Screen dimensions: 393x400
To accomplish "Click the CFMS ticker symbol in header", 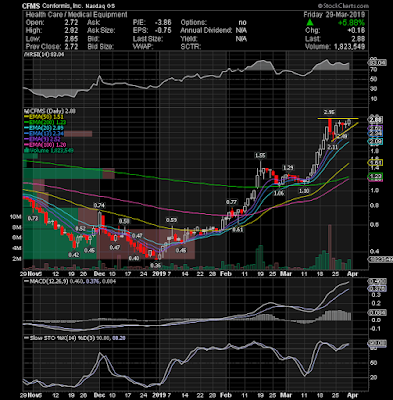I will tap(32, 6).
